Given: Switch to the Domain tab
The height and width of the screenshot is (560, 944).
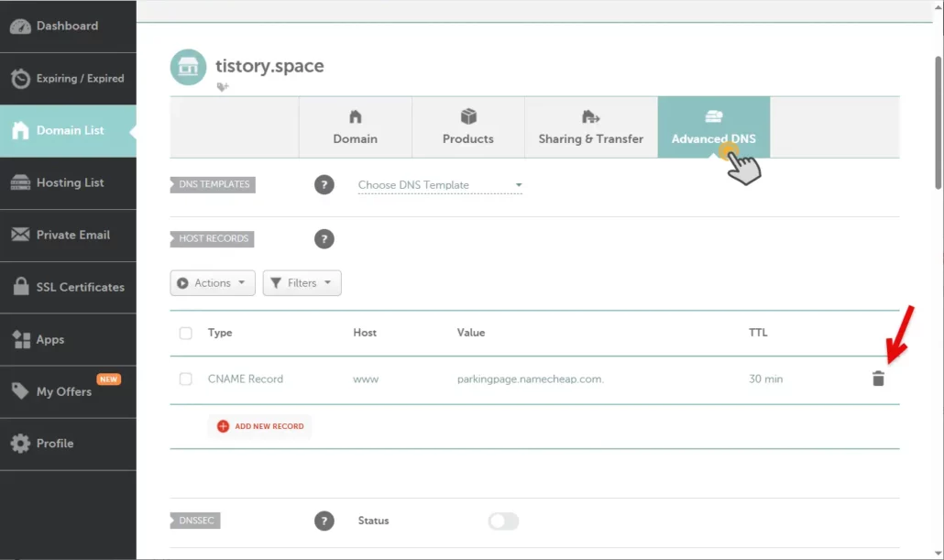Looking at the screenshot, I should pos(356,127).
